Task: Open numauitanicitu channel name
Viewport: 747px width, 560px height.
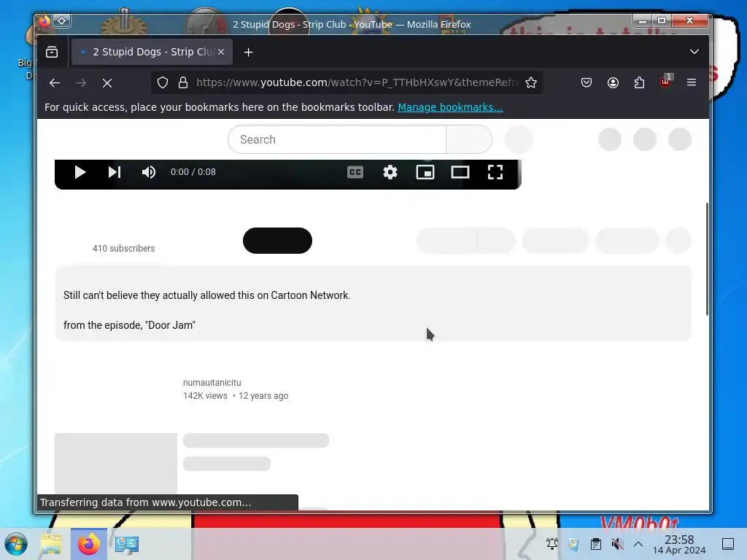Action: (x=212, y=382)
